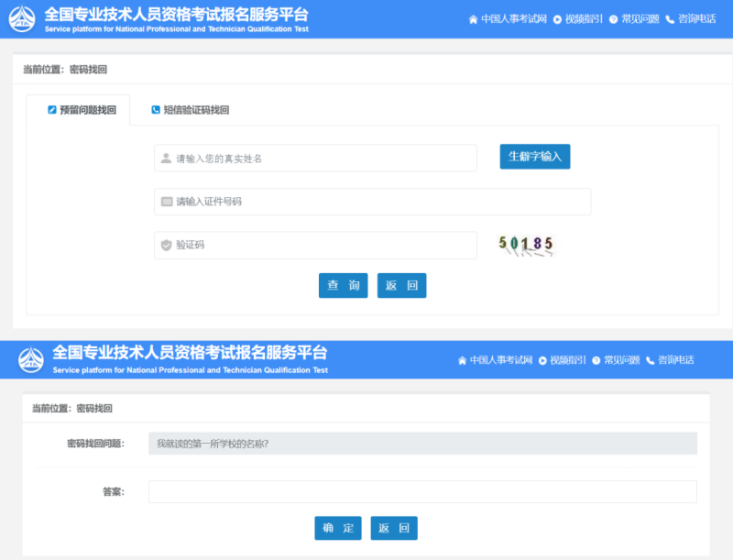The image size is (733, 560).
Task: Click the person icon in the real name field
Action: click(166, 159)
